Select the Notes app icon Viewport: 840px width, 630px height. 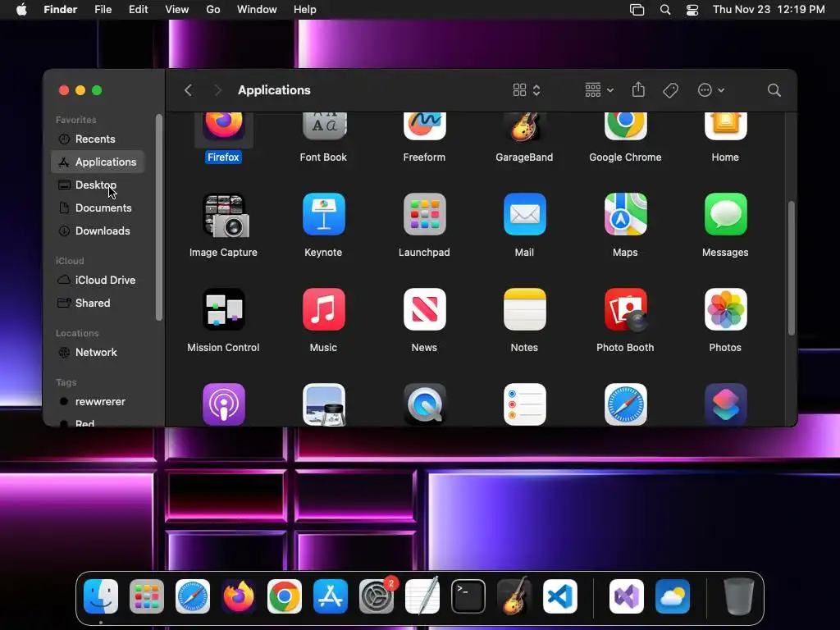(x=524, y=309)
